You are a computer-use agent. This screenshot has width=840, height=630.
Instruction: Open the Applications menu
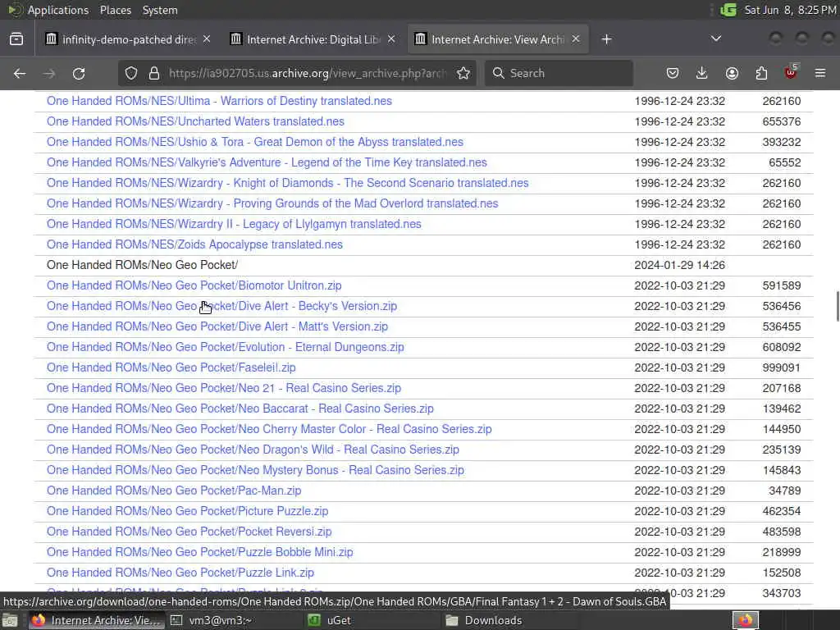pos(58,10)
